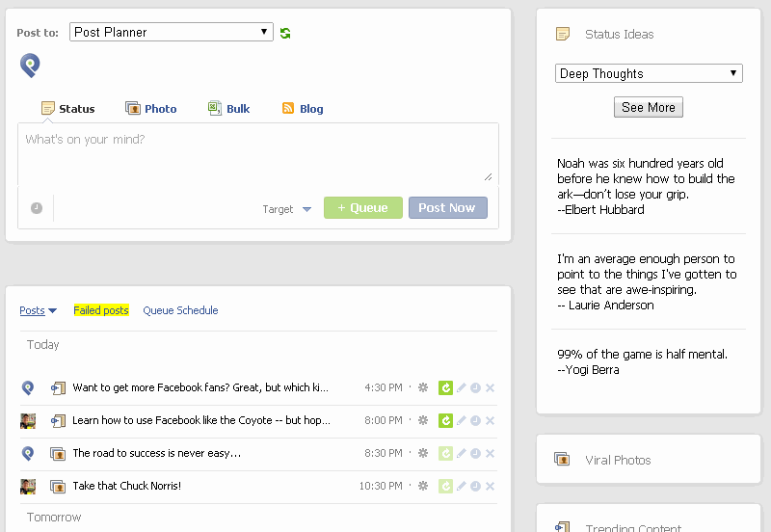Screen dimensions: 771x532
Task: Click the Post Planner logo icon below Post to
Action: (30, 66)
